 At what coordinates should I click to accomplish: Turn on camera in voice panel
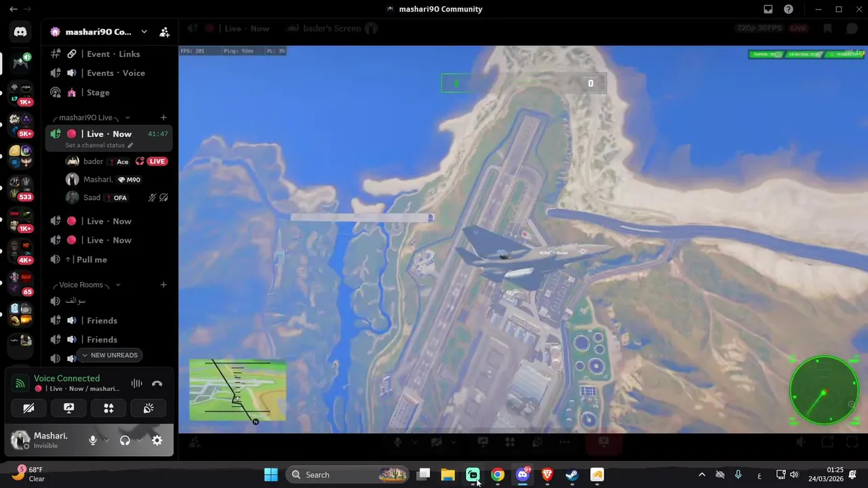[28, 408]
